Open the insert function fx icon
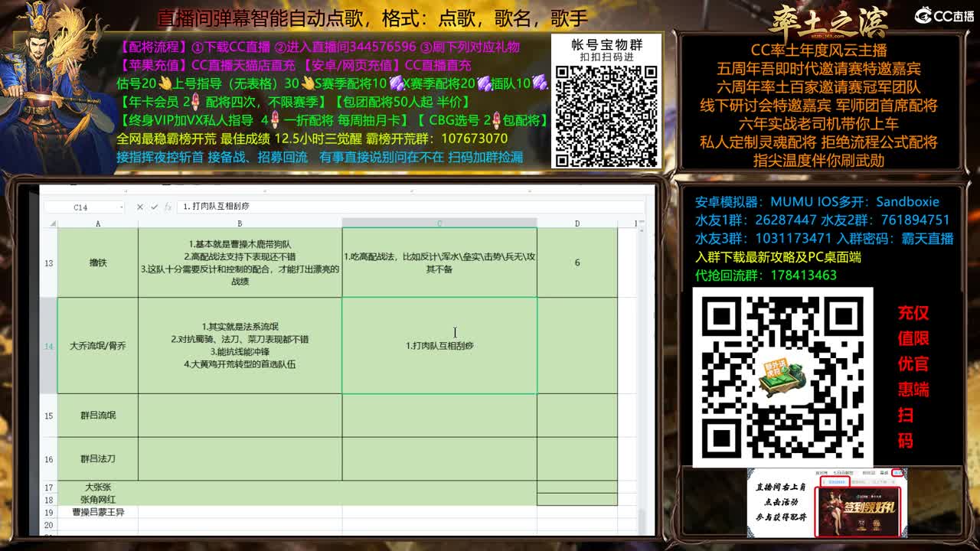The height and width of the screenshot is (551, 980). tap(168, 207)
